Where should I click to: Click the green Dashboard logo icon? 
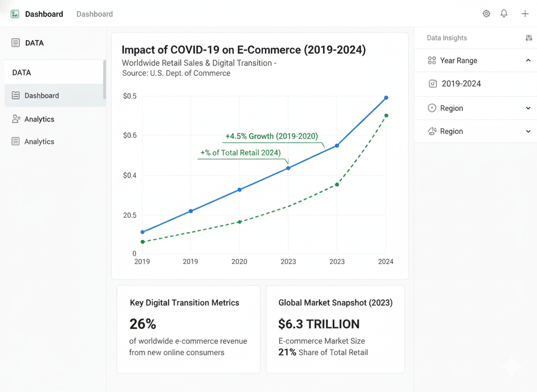click(15, 14)
